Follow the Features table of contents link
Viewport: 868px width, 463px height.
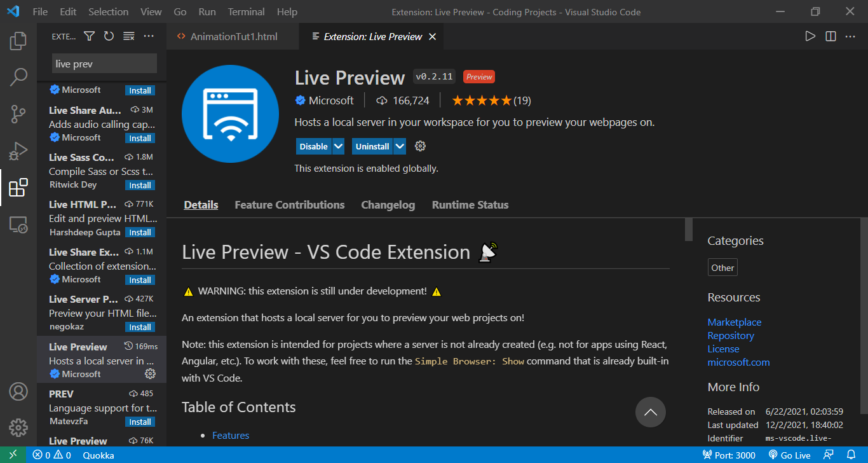231,435
